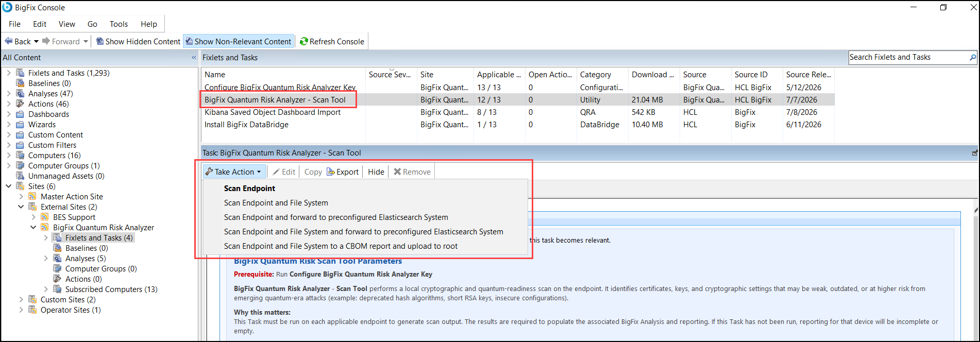Select Install BigFix DataBridge row

pyautogui.click(x=517, y=125)
